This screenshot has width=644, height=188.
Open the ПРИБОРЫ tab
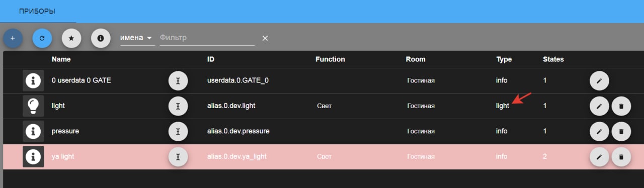coord(37,11)
